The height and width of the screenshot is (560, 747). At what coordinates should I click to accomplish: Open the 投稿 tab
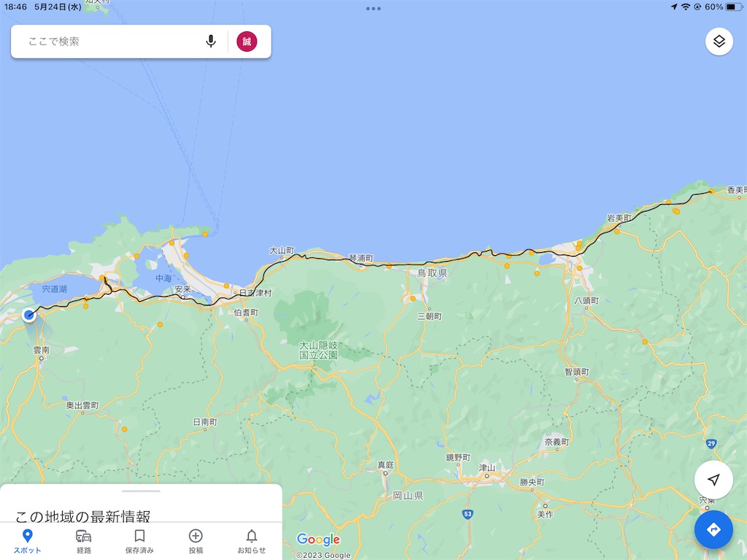tap(196, 542)
